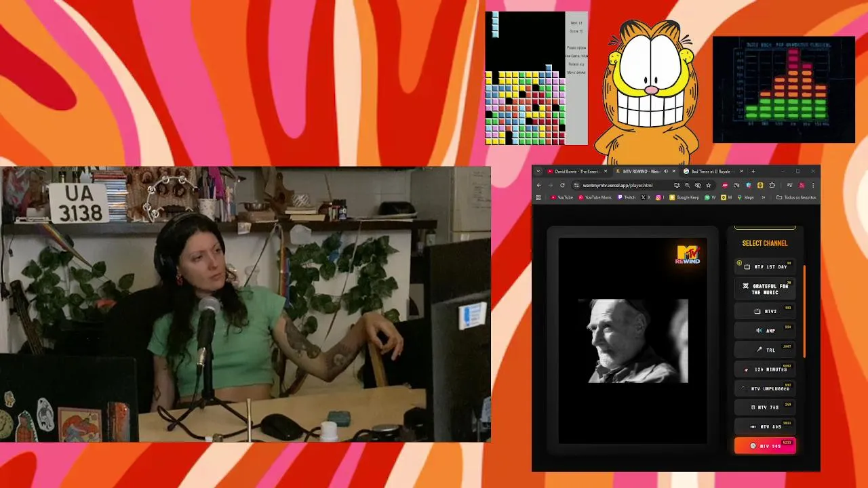Click the SELECT CHANNEL heading
The height and width of the screenshot is (488, 868).
(765, 243)
